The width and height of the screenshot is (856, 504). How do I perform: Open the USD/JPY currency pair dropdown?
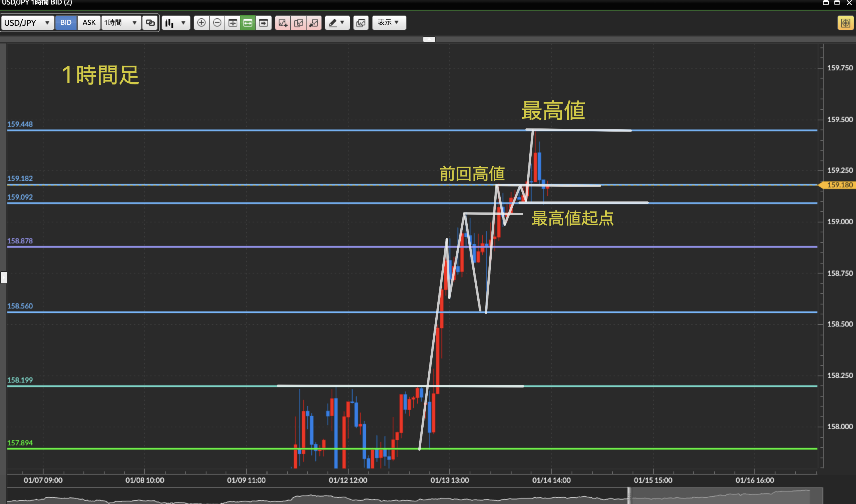[x=27, y=23]
